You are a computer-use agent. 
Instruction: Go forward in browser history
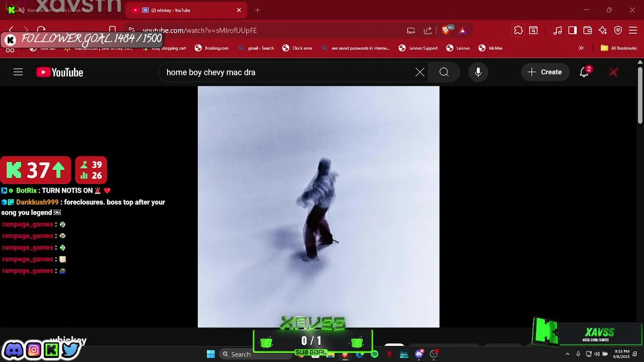tap(26, 30)
